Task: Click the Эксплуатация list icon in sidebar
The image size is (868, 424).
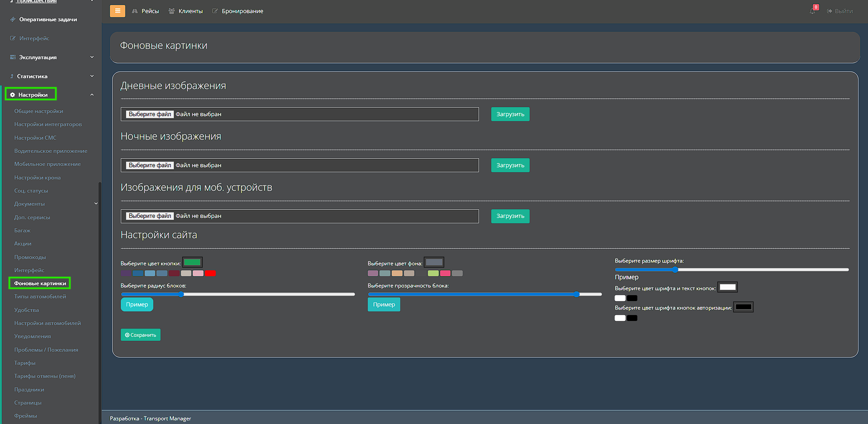Action: point(13,57)
